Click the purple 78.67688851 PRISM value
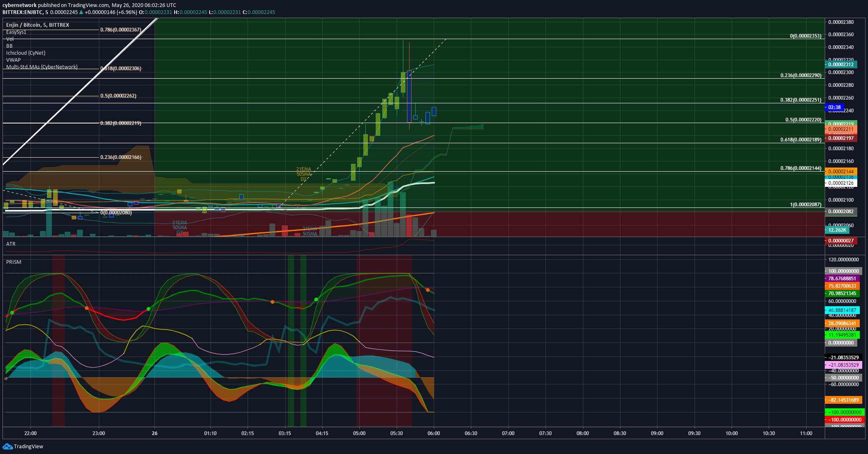The height and width of the screenshot is (454, 868). coord(842,279)
